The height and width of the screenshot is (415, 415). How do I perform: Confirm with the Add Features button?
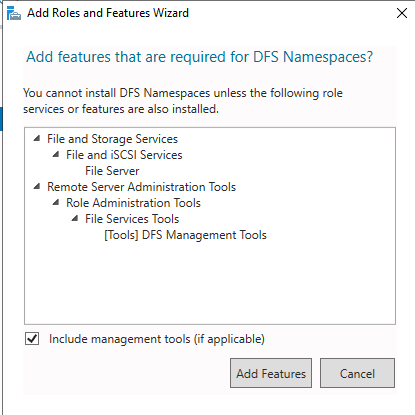pos(271,373)
